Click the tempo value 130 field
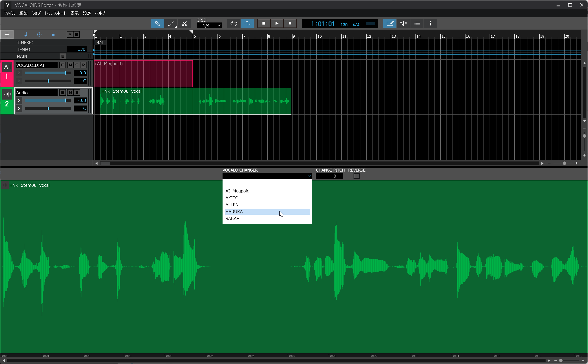The width and height of the screenshot is (588, 364). pos(77,49)
